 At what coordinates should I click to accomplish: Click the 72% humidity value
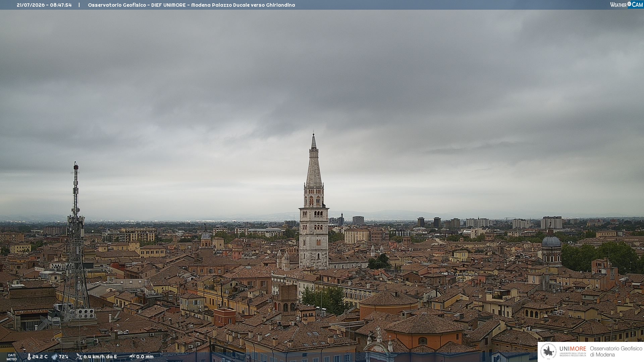click(64, 357)
